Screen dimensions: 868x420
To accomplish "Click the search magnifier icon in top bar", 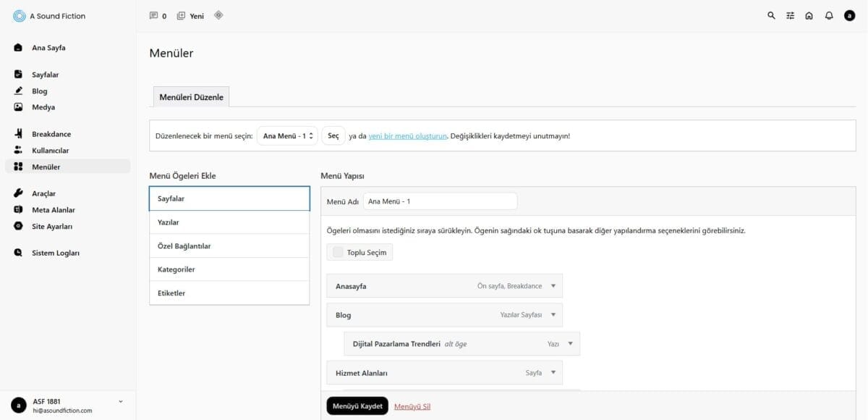I will pyautogui.click(x=771, y=16).
